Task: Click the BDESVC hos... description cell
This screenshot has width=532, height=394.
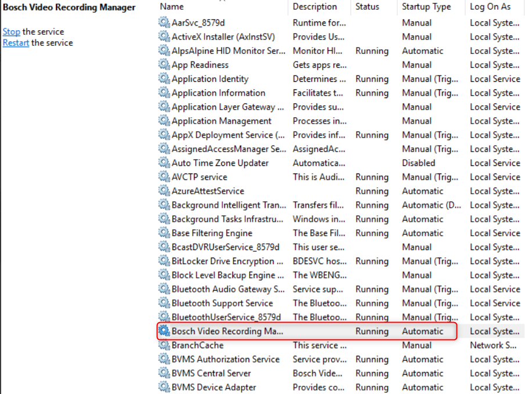Action: pos(319,261)
